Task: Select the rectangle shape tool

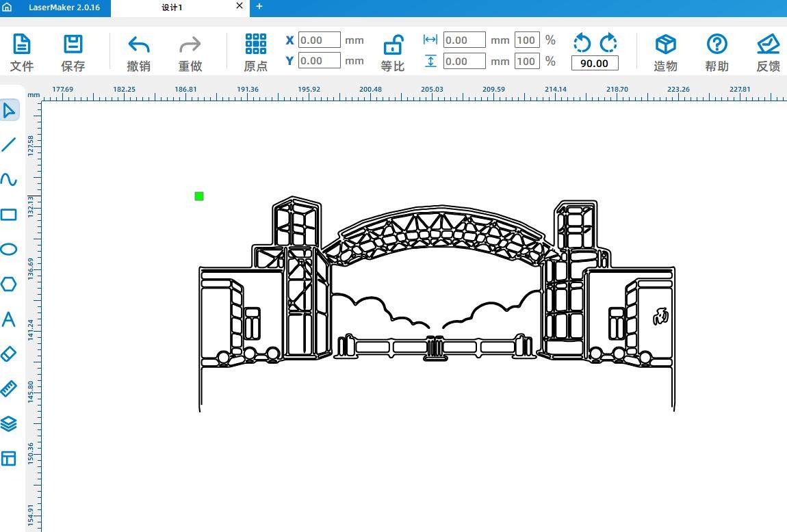Action: [x=9, y=215]
